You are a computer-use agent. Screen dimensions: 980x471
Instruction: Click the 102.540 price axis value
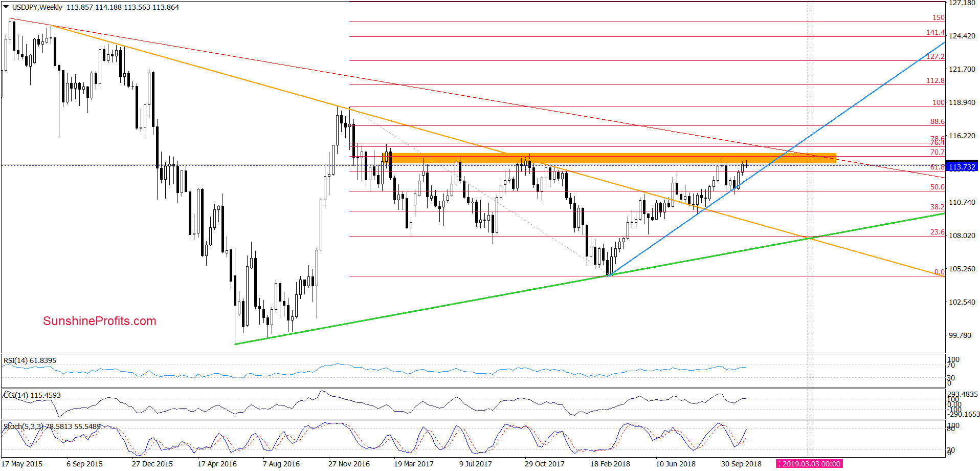click(x=962, y=302)
